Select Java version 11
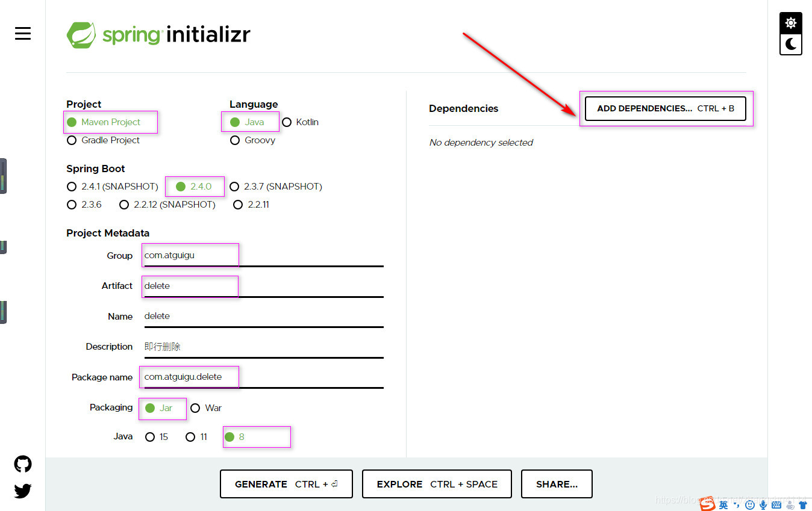 pos(196,437)
